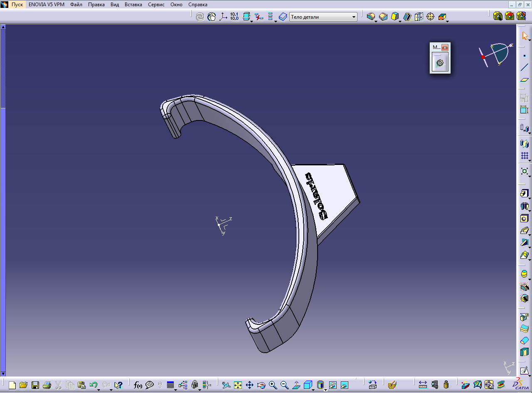Viewport: 532px width, 393px height.
Task: Print the document using the printer icon
Action: pyautogui.click(x=47, y=385)
